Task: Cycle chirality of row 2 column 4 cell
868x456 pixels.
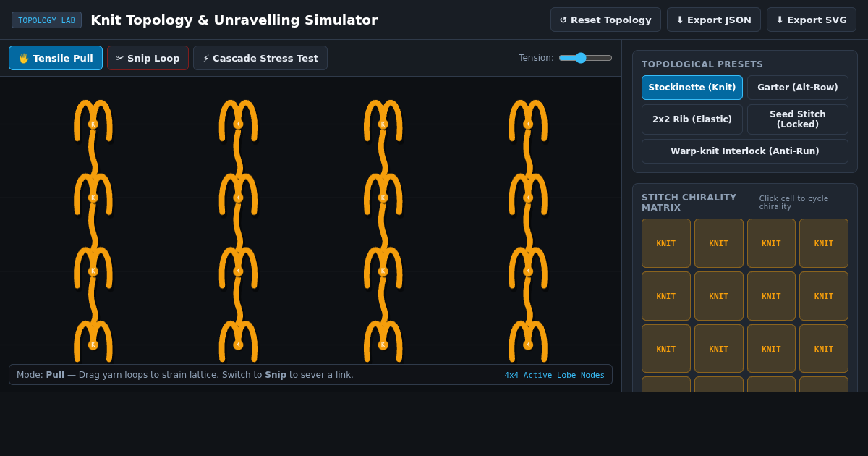Action: (x=824, y=296)
